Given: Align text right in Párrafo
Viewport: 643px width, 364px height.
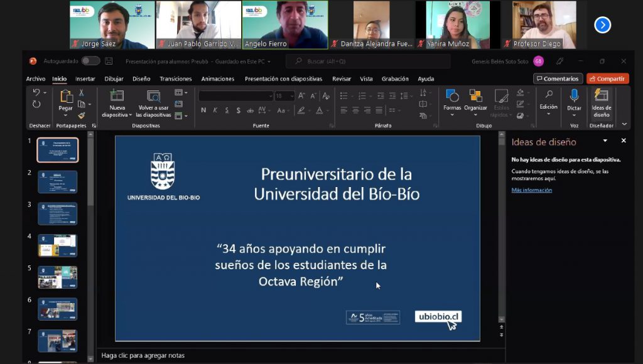Looking at the screenshot, I should point(367,110).
